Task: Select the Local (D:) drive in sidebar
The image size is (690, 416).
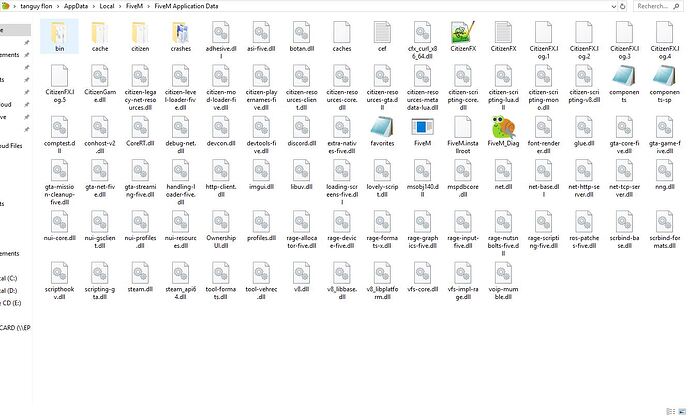Action: [x=9, y=291]
